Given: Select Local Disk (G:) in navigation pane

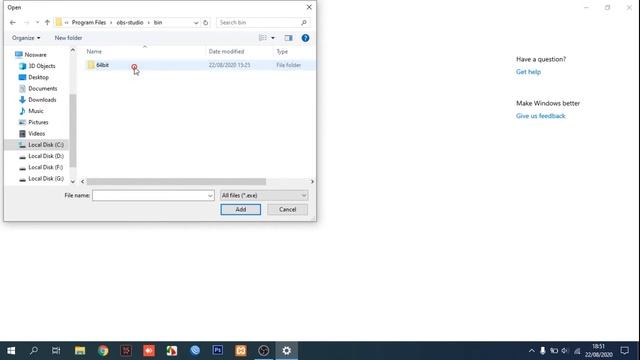Looking at the screenshot, I should coord(46,179).
